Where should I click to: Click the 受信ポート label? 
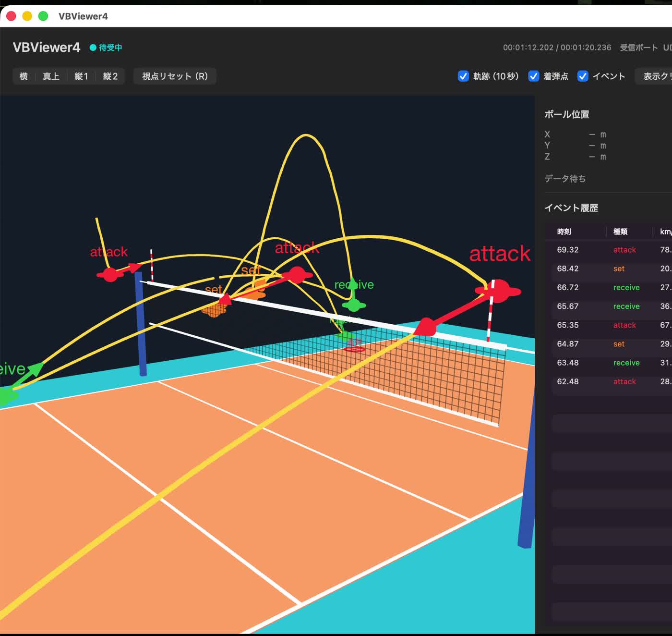point(638,48)
